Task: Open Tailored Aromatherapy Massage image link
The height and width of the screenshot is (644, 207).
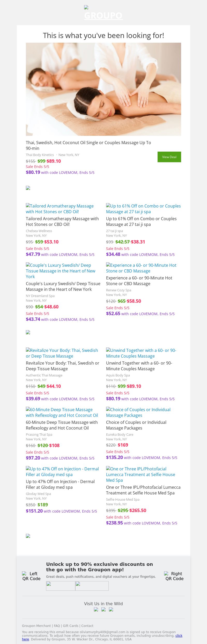Action: (60, 209)
